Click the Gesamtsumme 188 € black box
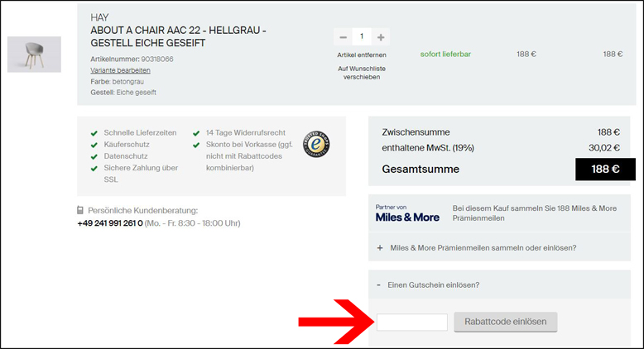Viewport: 644px width, 349px height. (x=605, y=169)
